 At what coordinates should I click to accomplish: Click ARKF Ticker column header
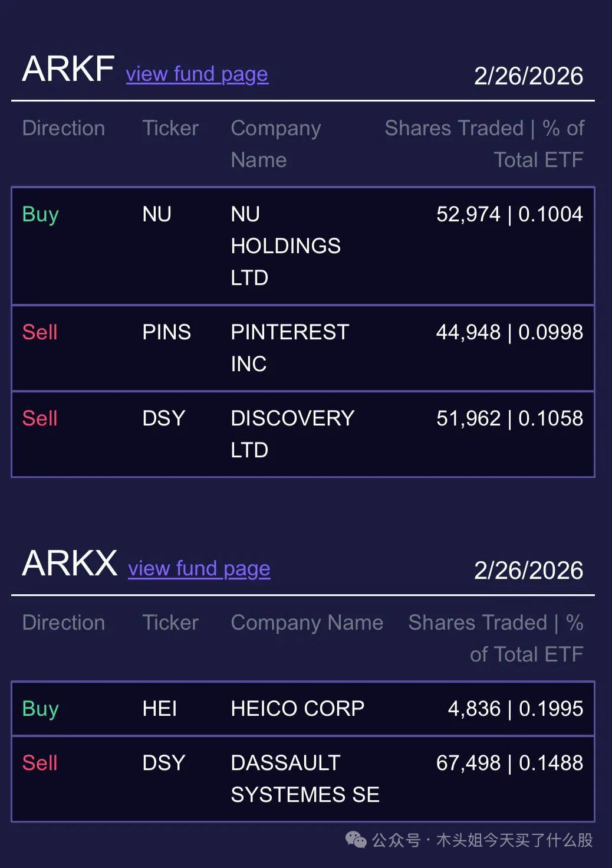(170, 129)
